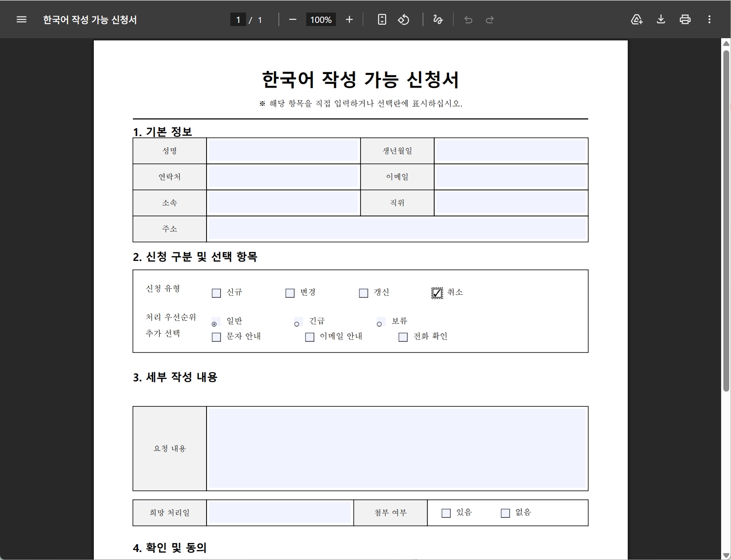
Task: Open the sidebar menu (hamburger) icon
Action: point(22,19)
